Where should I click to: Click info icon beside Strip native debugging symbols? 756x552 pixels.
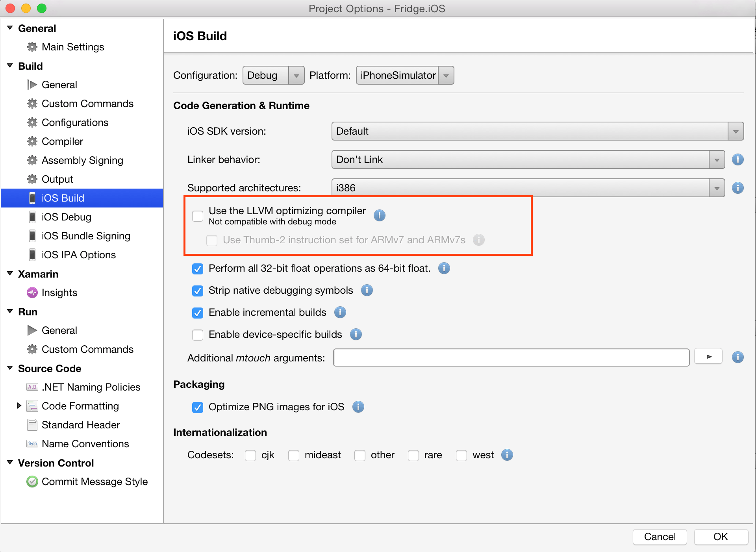point(367,290)
